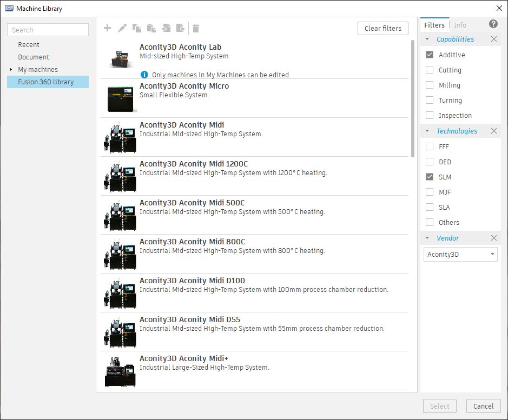Collapse the Vendor filter section
Image resolution: width=508 pixels, height=420 pixels.
[427, 238]
